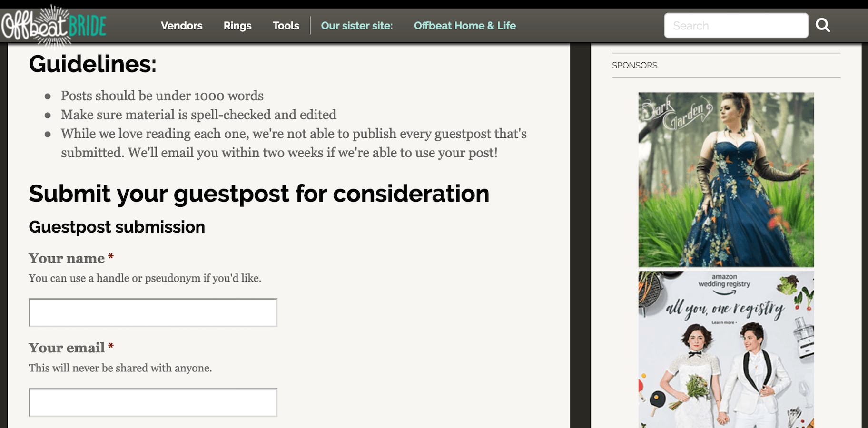The image size is (868, 428).
Task: Click 'Learn more' in the Amazon ad
Action: click(724, 322)
